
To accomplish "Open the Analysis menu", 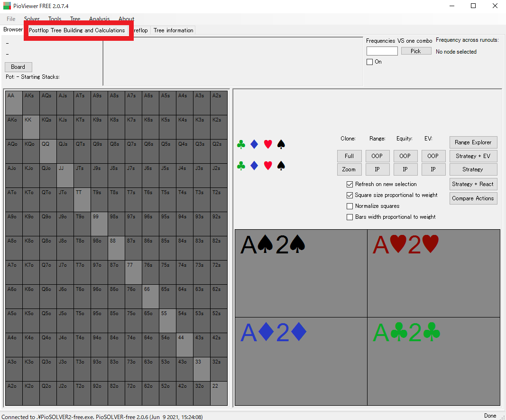I will tap(99, 19).
